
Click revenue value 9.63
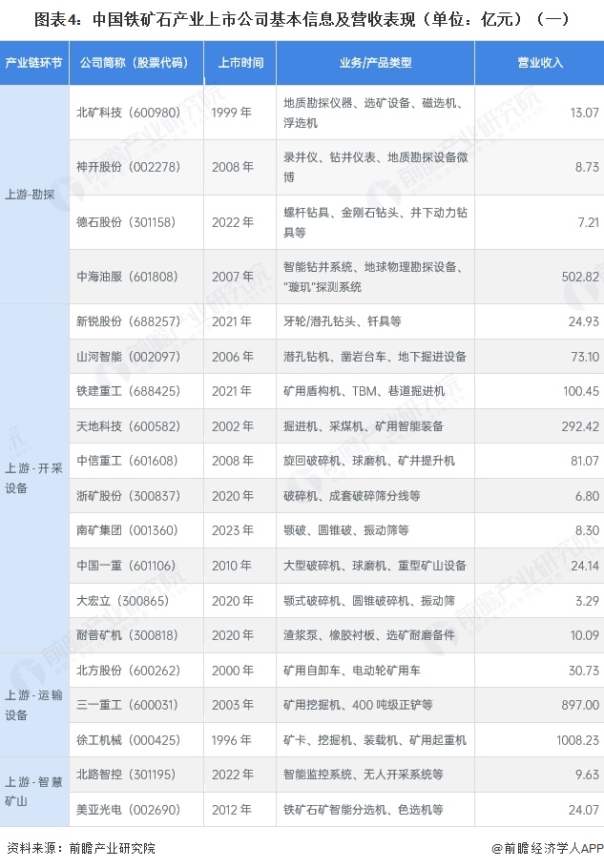[x=588, y=775]
